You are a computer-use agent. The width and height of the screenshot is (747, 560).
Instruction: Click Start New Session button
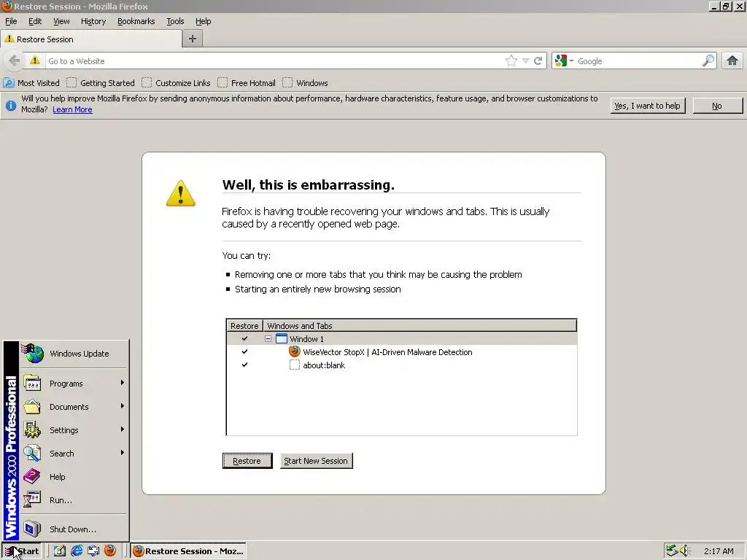(x=316, y=461)
